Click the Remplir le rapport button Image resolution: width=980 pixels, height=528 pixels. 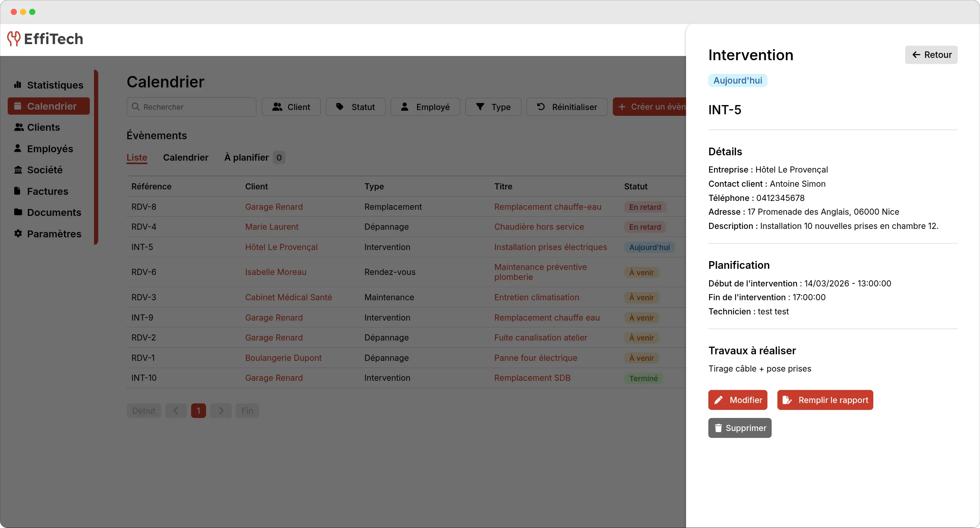[x=825, y=400]
